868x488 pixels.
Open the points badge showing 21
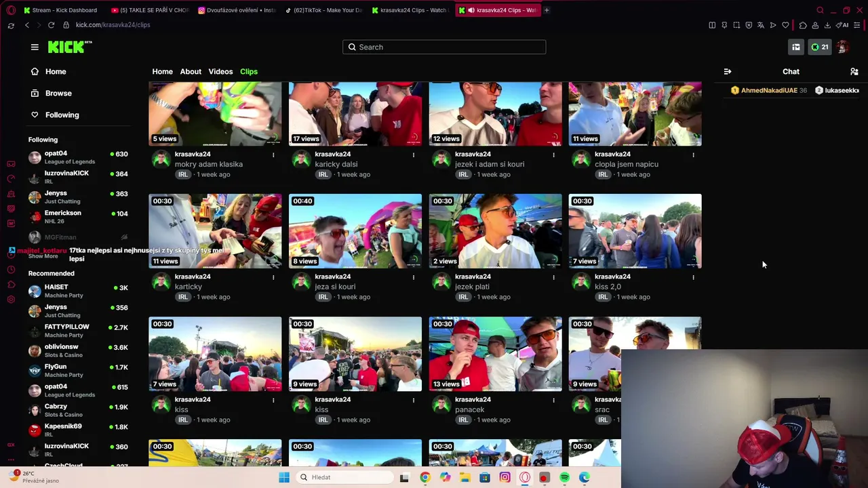[x=820, y=47]
